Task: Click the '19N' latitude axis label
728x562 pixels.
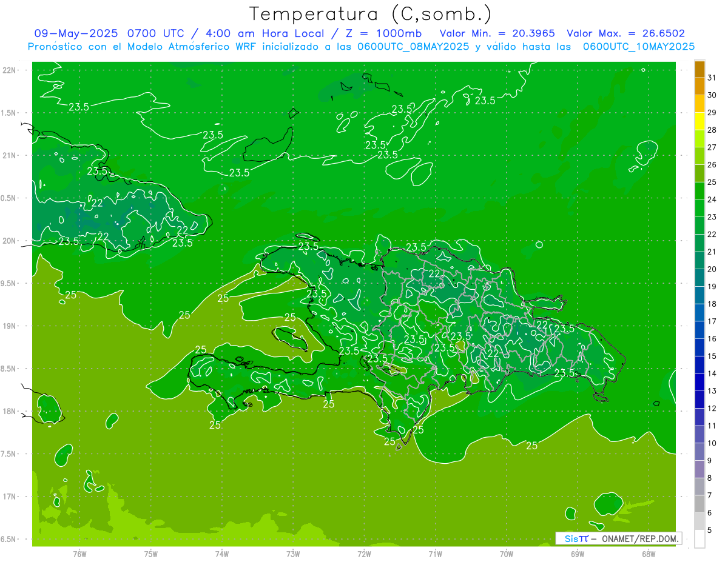Action: coord(10,326)
